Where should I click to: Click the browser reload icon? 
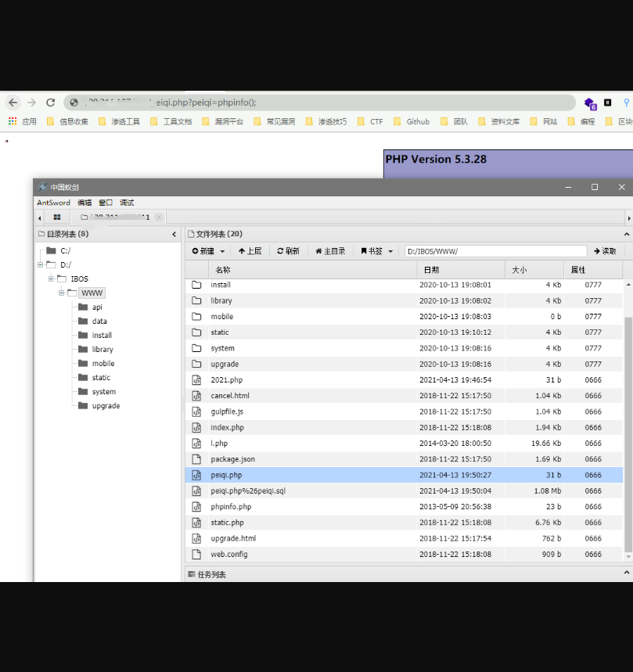(x=51, y=102)
